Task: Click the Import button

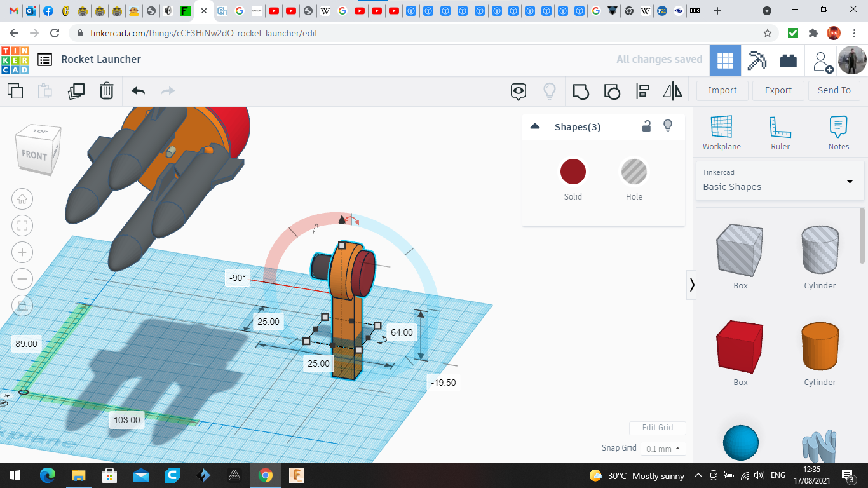Action: [722, 90]
